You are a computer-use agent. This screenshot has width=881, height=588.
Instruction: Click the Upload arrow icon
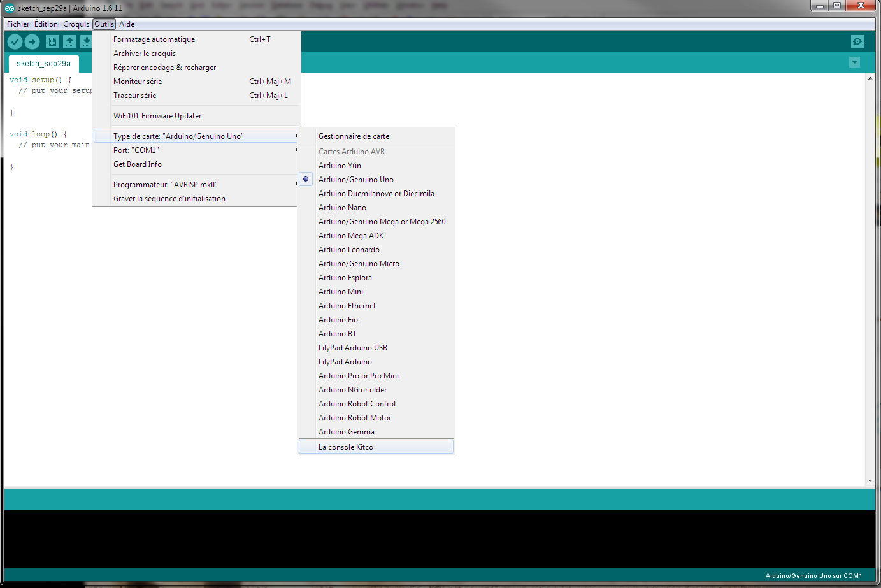click(32, 42)
